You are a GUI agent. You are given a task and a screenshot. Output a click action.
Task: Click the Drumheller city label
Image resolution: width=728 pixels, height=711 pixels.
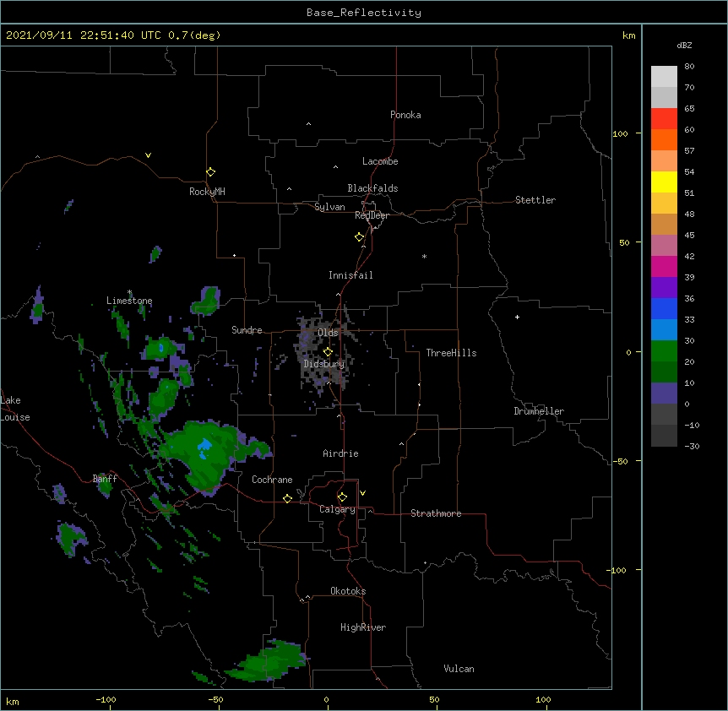click(x=539, y=411)
